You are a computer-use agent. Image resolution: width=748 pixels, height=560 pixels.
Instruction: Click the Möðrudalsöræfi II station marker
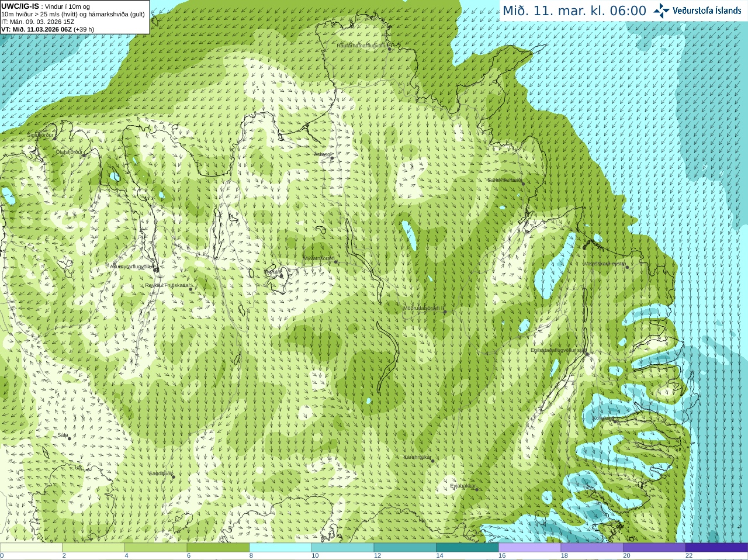tap(445, 312)
